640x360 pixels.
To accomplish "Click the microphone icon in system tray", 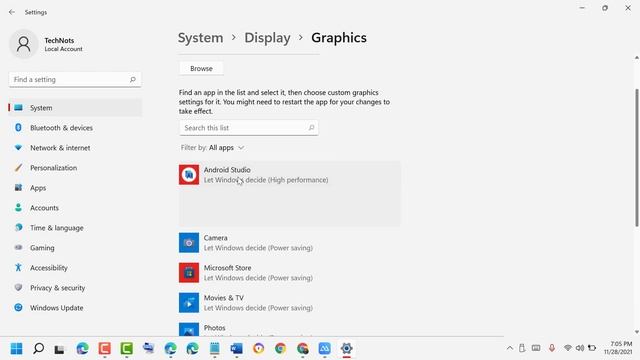I will 552,348.
